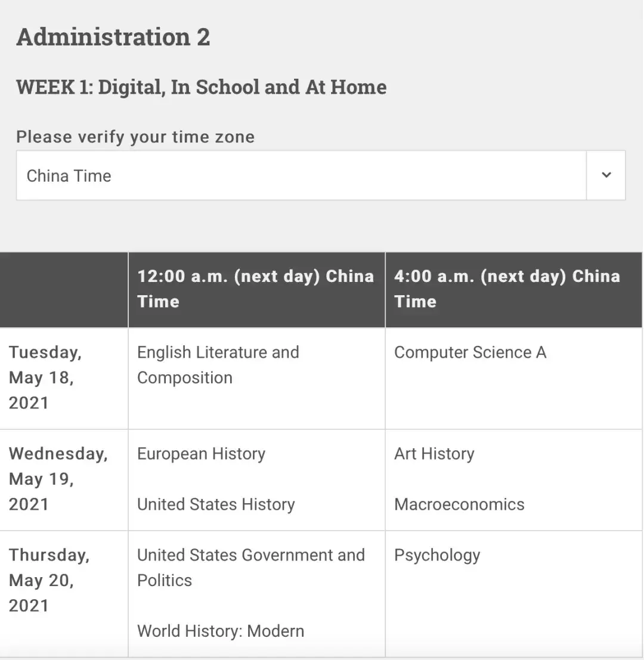
Task: Select United States Government and Politics
Action: point(250,567)
